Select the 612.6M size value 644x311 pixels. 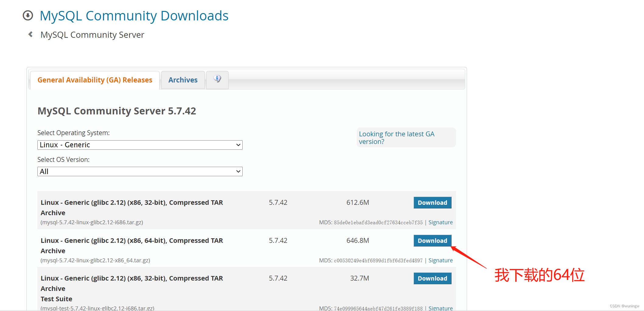(x=358, y=202)
